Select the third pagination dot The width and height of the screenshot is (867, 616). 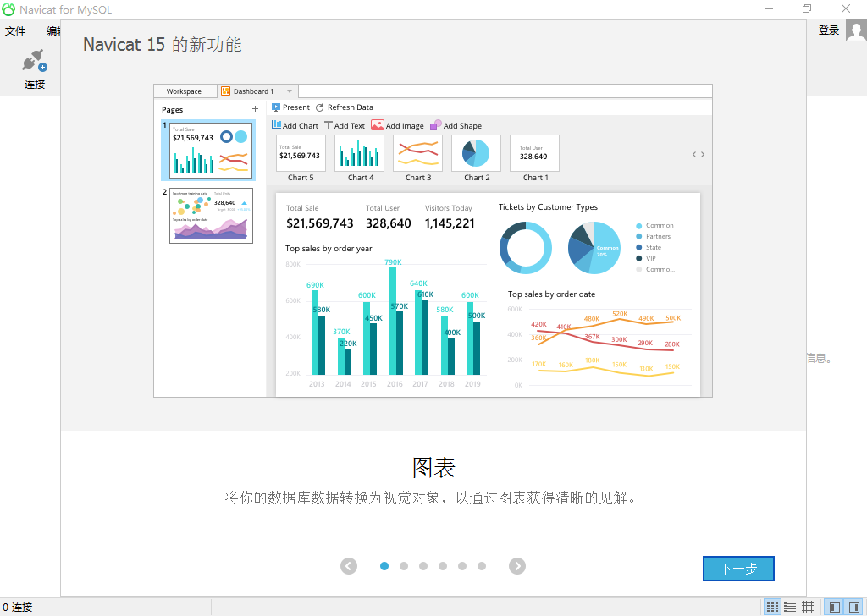[423, 566]
